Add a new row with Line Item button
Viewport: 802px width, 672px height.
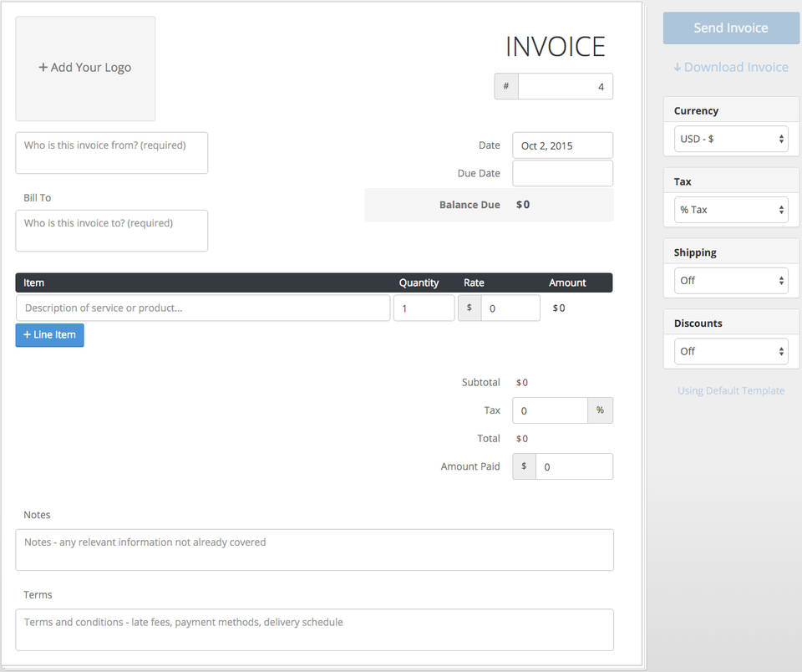pos(49,334)
